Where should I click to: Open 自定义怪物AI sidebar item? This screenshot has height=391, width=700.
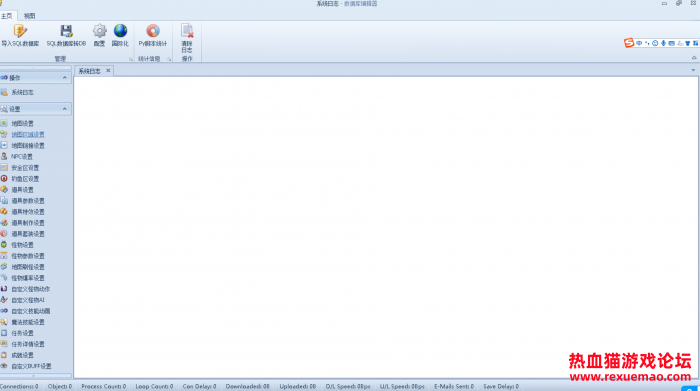click(x=27, y=300)
